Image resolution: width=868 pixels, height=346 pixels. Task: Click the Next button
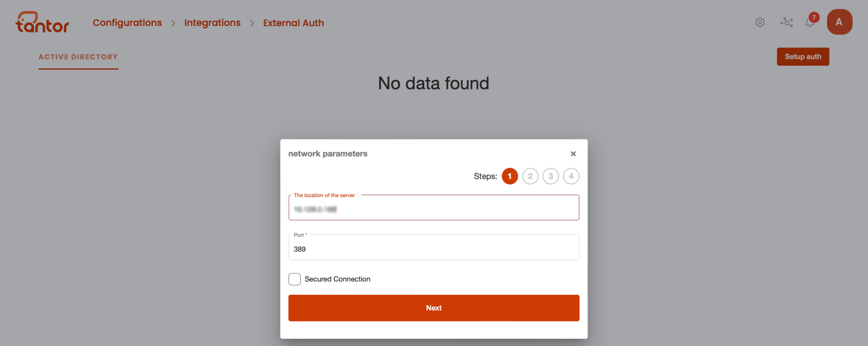[433, 308]
